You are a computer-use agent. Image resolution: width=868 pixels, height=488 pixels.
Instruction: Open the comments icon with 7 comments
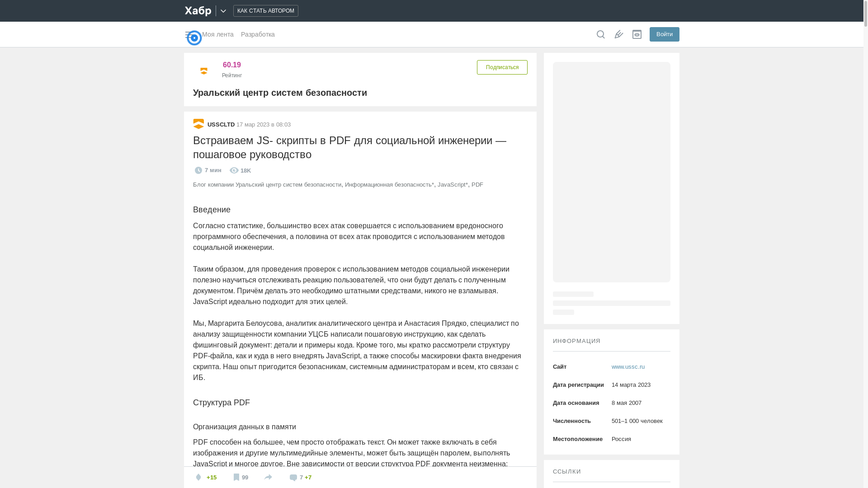(293, 478)
